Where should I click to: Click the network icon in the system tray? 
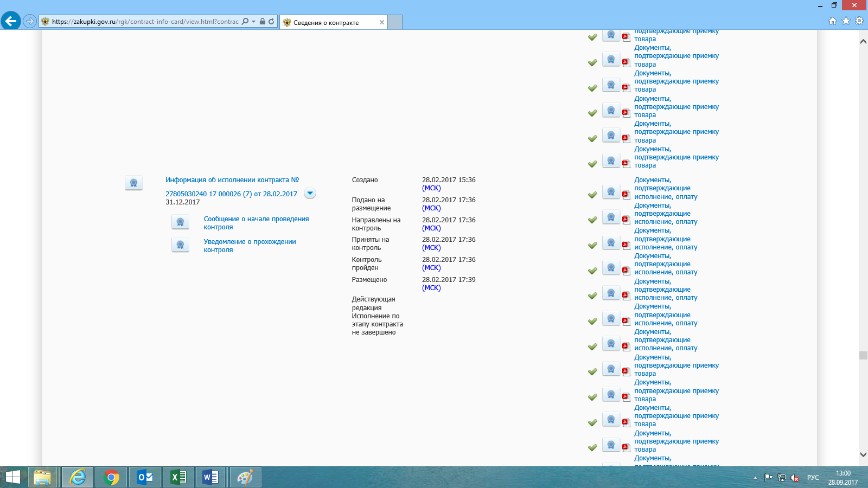coord(782,478)
